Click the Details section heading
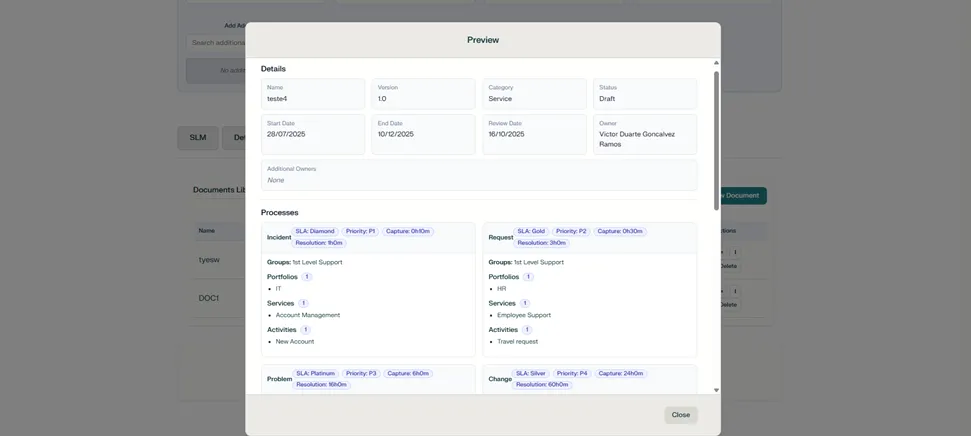The width and height of the screenshot is (971, 436). [x=273, y=69]
